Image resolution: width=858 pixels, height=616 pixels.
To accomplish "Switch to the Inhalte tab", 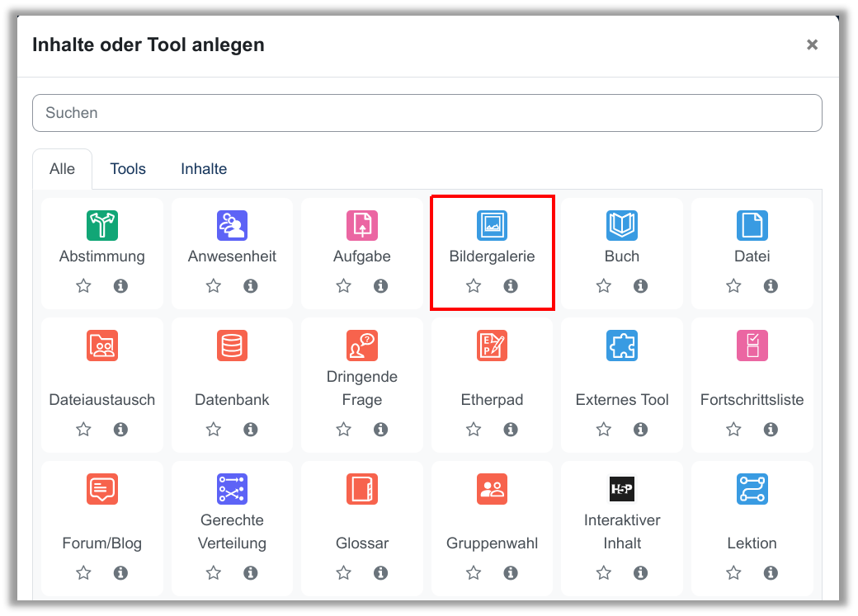I will [204, 169].
